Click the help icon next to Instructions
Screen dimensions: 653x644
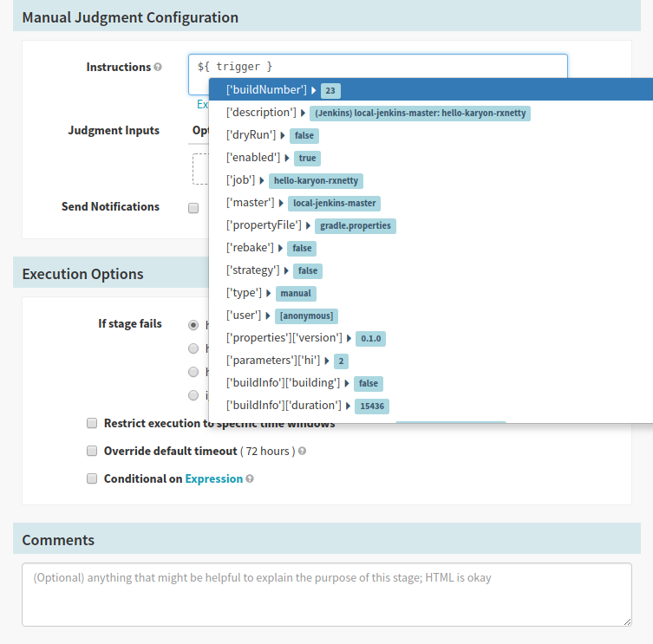pos(158,68)
